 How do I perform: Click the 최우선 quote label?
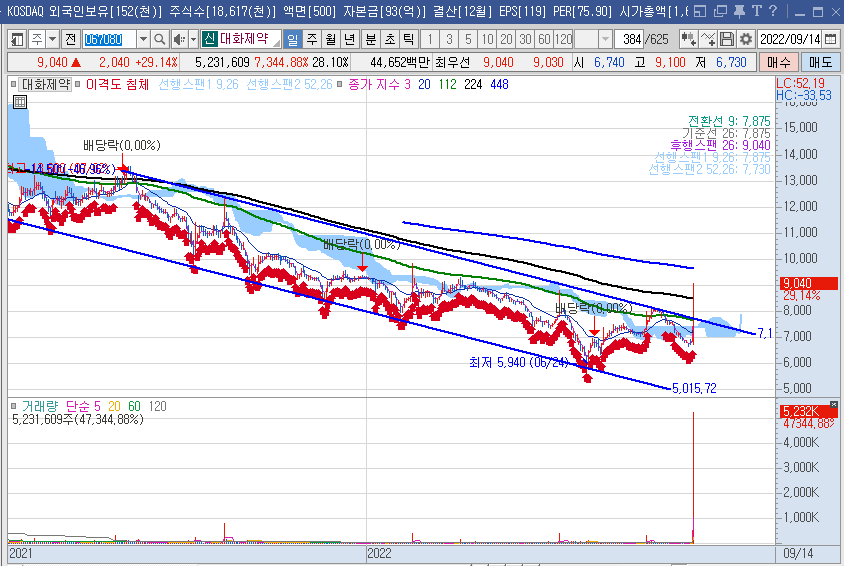tap(453, 62)
